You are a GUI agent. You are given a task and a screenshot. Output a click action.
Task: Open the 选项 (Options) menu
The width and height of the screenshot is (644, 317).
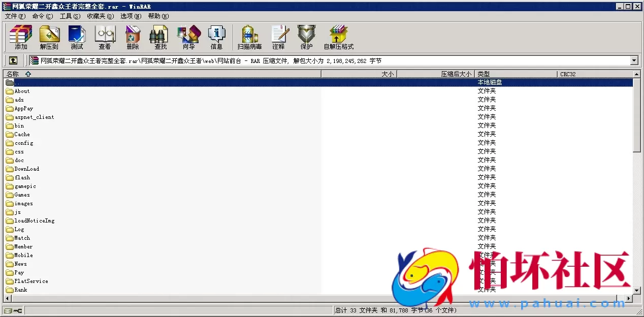[x=130, y=16]
